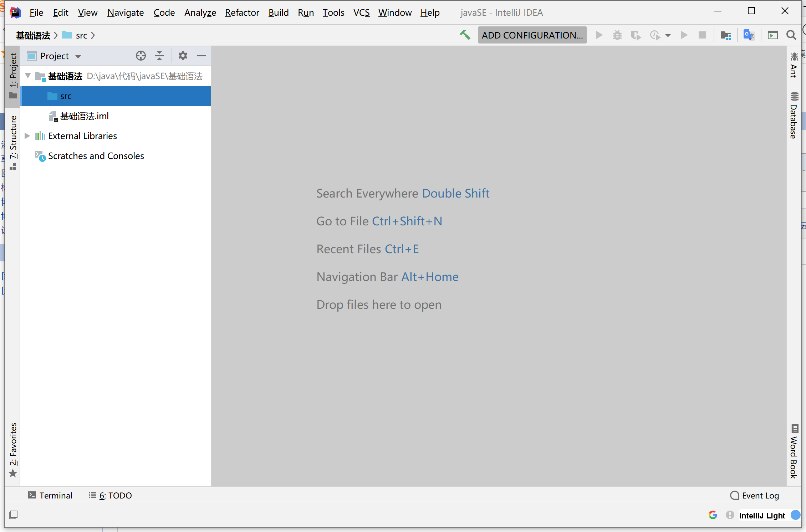806x532 pixels.
Task: Hide the Project panel with minus icon
Action: tap(201, 56)
